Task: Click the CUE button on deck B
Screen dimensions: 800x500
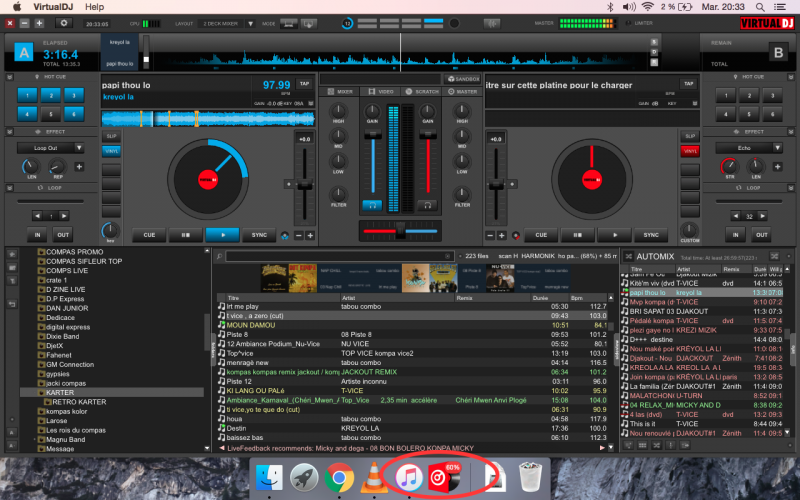Action: click(x=541, y=235)
